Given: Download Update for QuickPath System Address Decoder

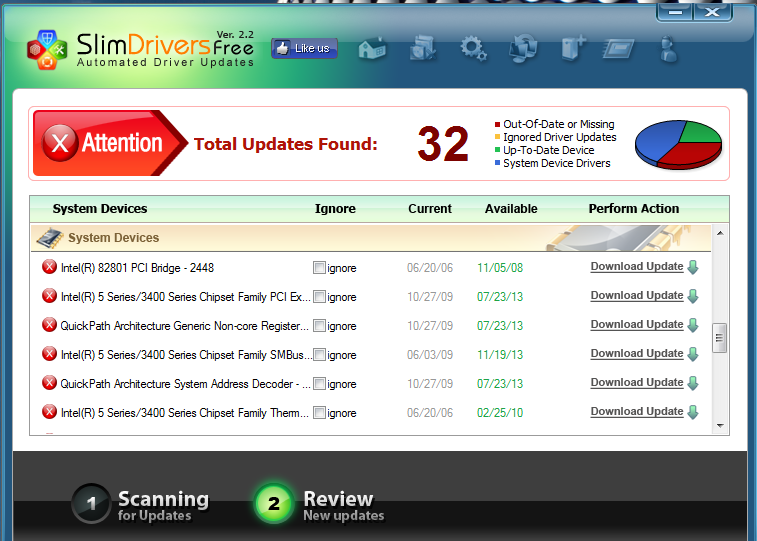Looking at the screenshot, I should tap(637, 382).
